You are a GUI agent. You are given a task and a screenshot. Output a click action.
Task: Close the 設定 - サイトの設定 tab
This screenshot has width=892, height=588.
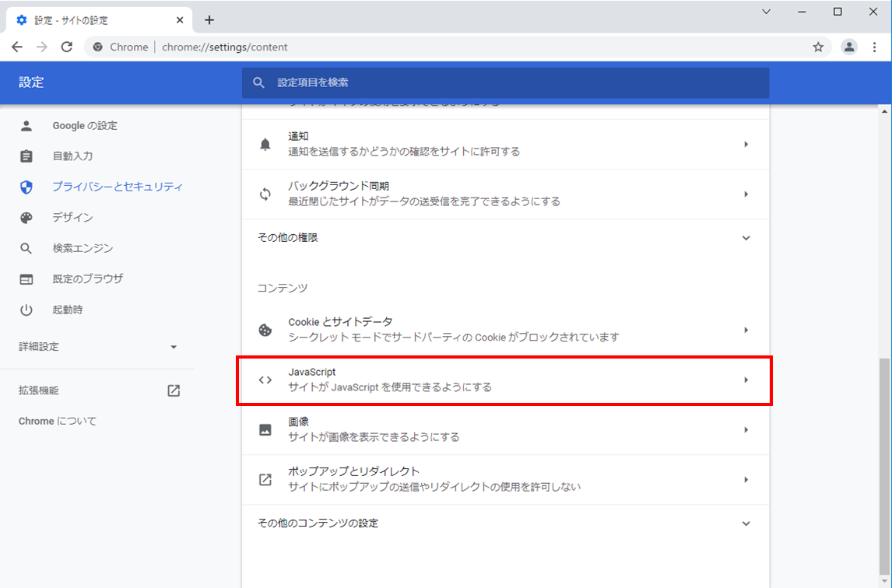180,20
